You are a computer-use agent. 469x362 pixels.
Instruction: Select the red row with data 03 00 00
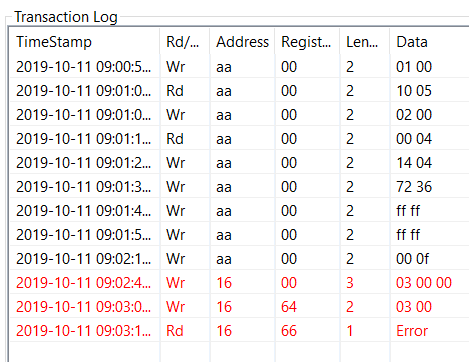239,283
